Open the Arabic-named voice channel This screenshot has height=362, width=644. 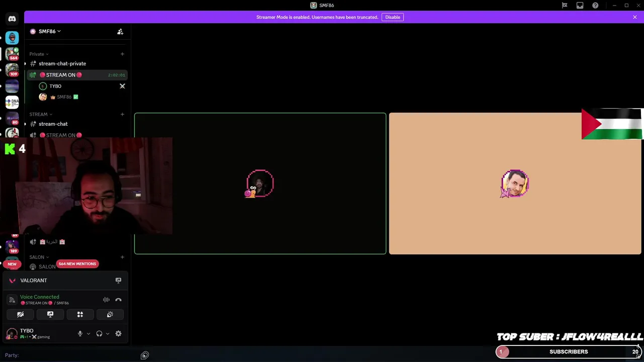point(77,242)
